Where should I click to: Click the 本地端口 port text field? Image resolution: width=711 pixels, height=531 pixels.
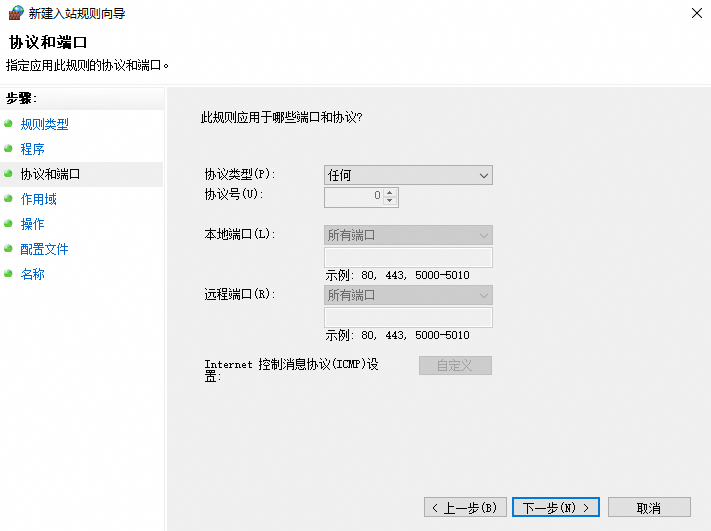point(408,258)
